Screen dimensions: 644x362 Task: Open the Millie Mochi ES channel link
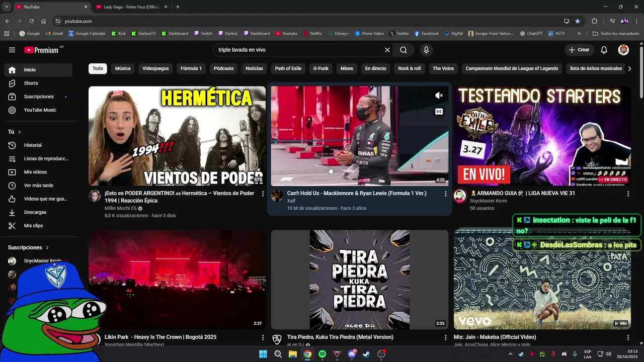click(121, 208)
